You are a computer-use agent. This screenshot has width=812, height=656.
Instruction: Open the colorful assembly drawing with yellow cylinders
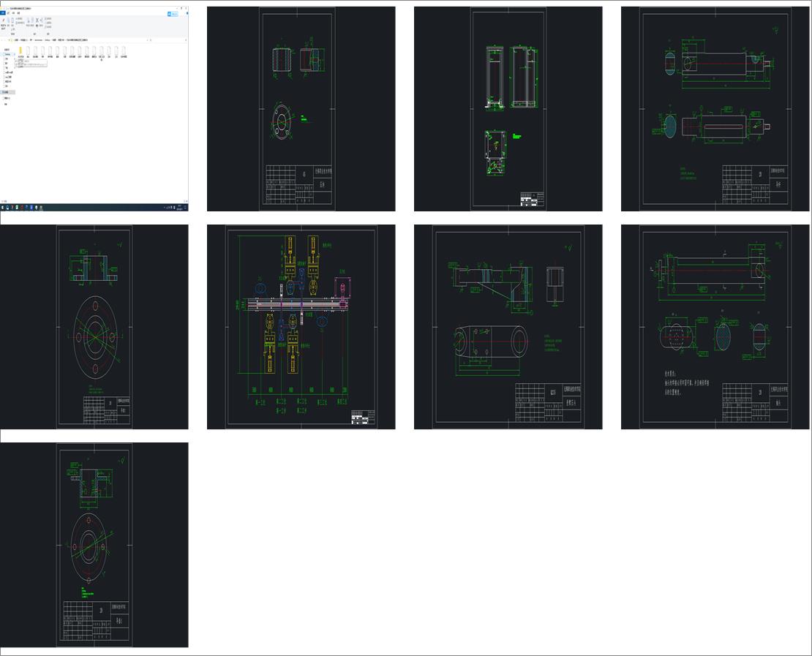coord(301,327)
